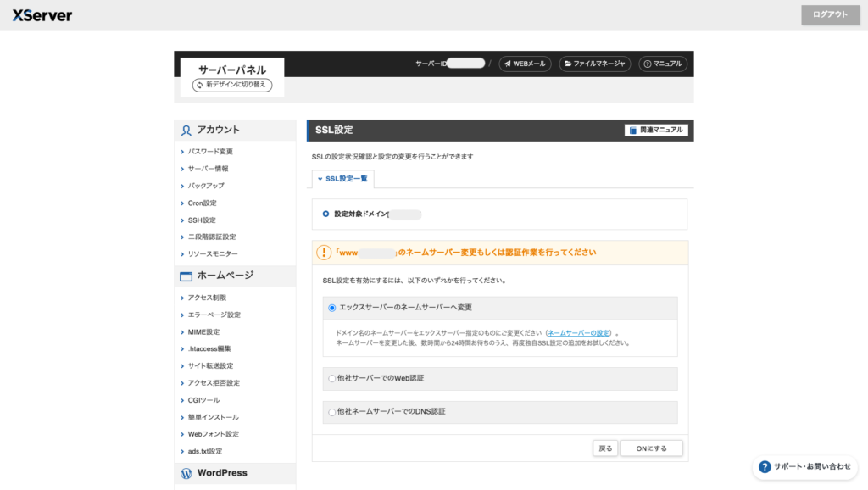868x490 pixels.
Task: Open サイト転送設定 in the sidebar
Action: tap(210, 366)
